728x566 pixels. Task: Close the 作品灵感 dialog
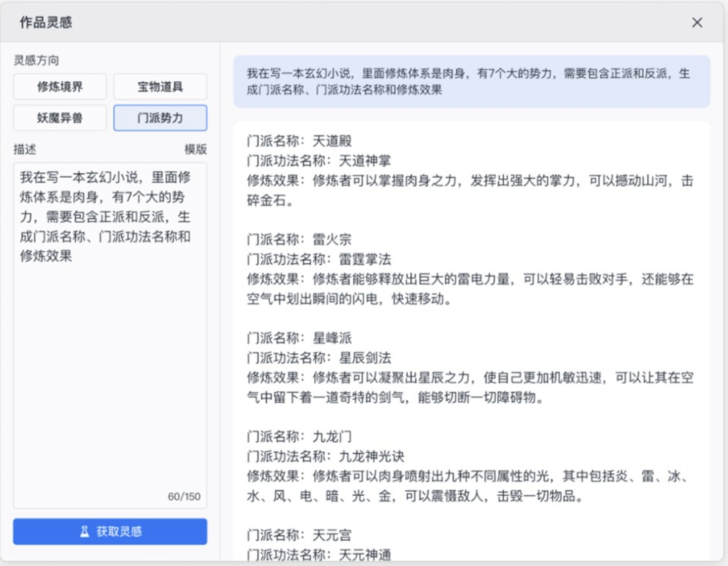tap(697, 23)
